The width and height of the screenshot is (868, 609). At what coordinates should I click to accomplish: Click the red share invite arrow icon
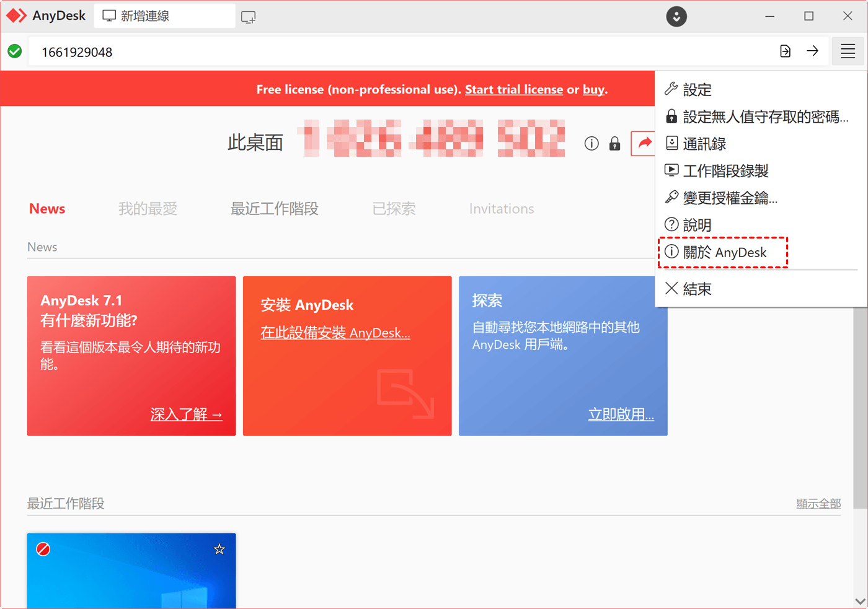[644, 144]
